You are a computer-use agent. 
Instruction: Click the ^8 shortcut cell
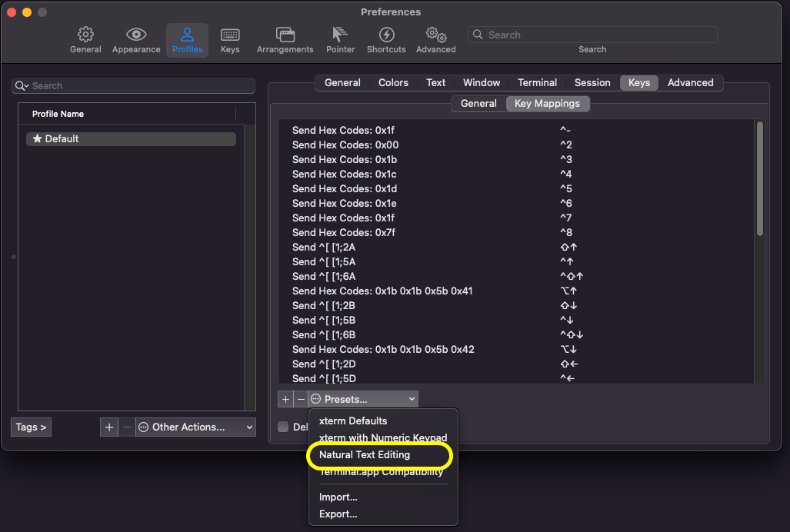[566, 232]
